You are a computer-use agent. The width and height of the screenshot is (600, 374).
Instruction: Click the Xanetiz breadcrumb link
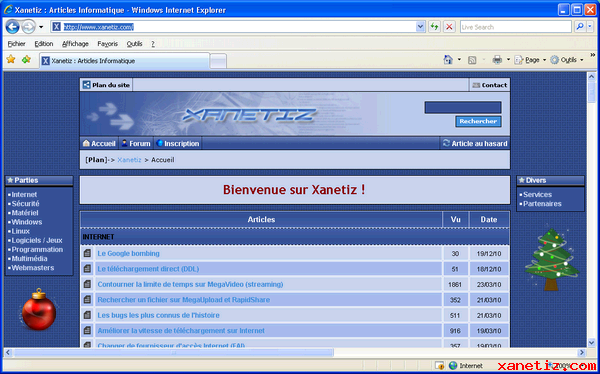(129, 160)
